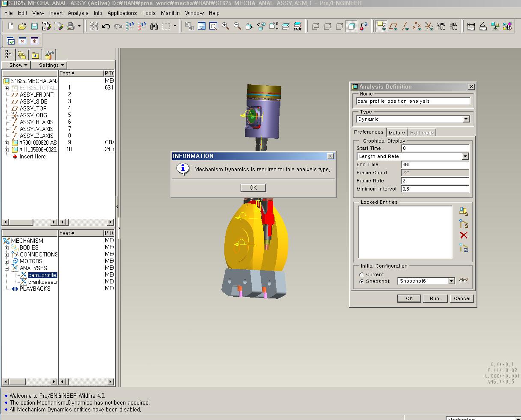The image size is (521, 420).
Task: Switch to the Motors tab
Action: (396, 133)
